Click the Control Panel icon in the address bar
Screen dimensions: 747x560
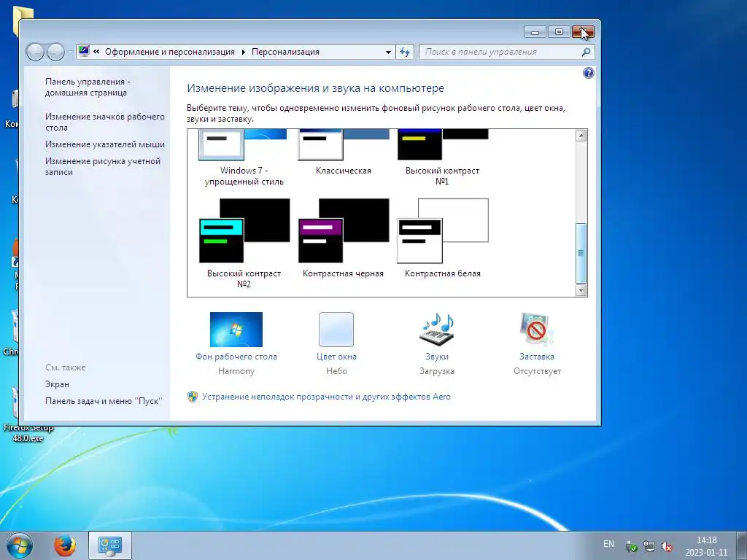click(84, 52)
